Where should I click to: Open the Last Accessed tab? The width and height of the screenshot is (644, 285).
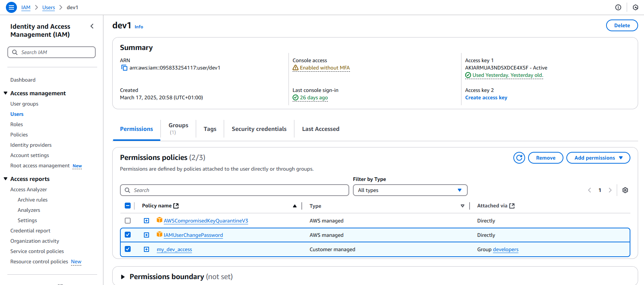point(321,129)
